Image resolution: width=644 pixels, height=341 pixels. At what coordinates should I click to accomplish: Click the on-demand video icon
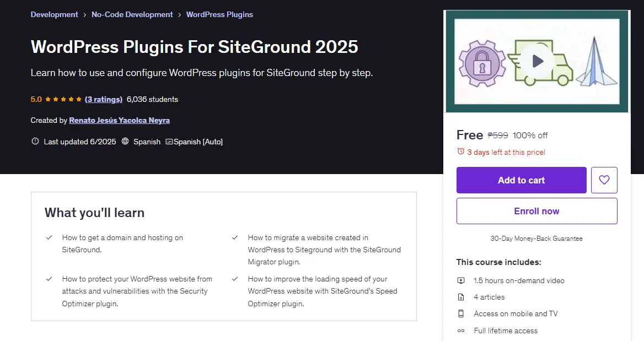click(461, 281)
